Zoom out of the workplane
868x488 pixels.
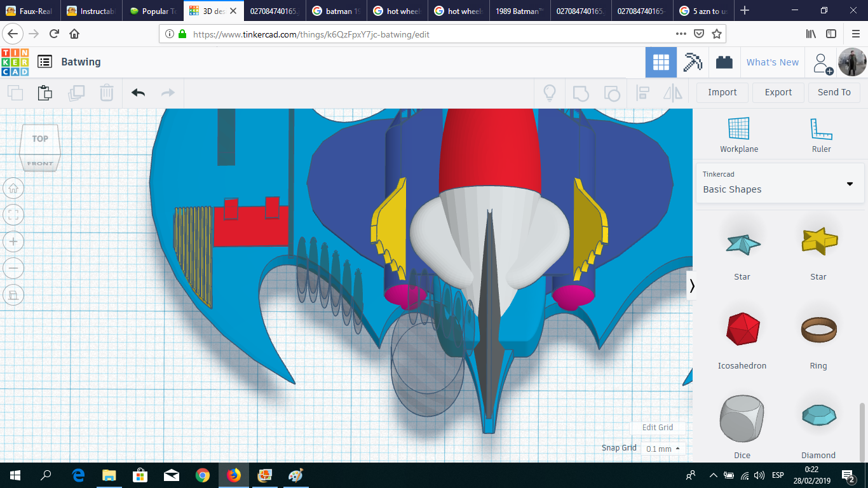[14, 268]
